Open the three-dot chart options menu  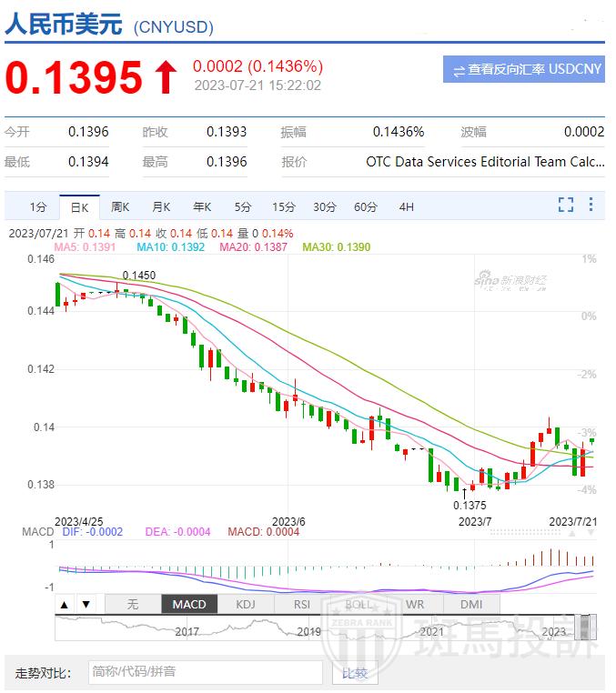tap(591, 206)
